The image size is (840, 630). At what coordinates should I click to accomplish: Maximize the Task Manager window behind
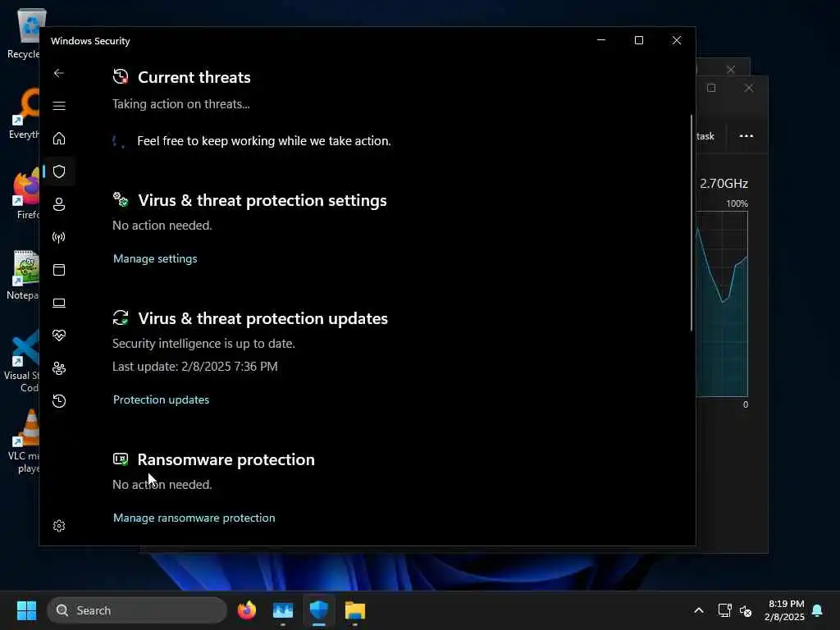coord(711,88)
